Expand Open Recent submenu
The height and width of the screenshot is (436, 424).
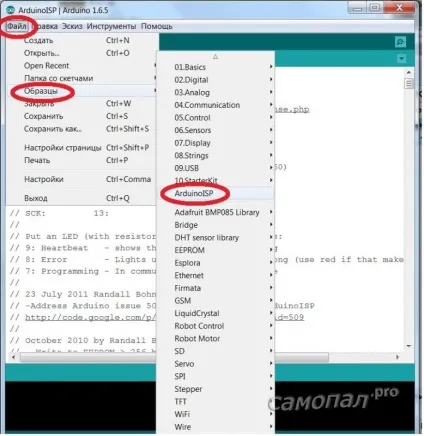coord(82,66)
